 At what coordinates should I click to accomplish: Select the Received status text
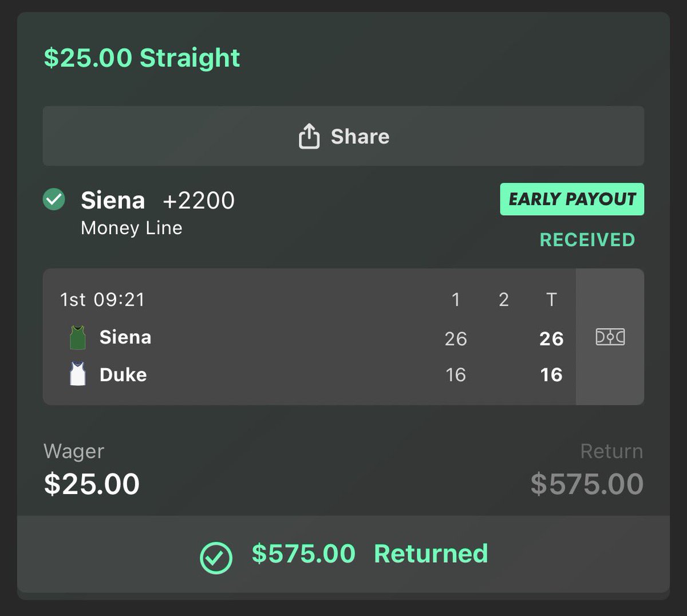(x=587, y=240)
